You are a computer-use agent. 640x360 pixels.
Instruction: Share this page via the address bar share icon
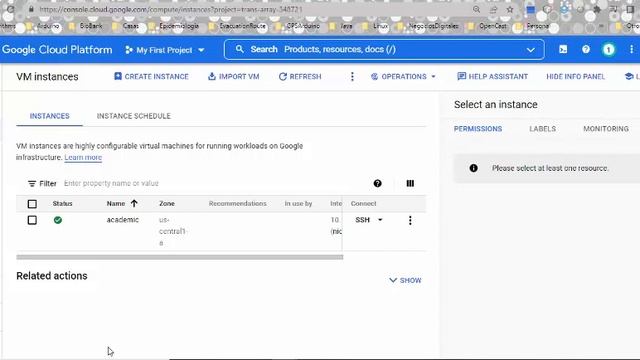(493, 9)
